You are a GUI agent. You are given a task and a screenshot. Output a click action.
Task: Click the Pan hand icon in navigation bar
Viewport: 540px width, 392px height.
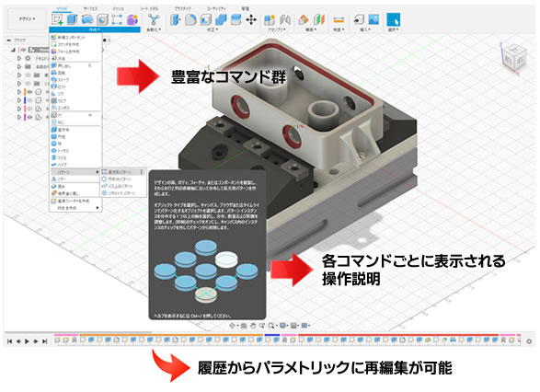click(253, 325)
